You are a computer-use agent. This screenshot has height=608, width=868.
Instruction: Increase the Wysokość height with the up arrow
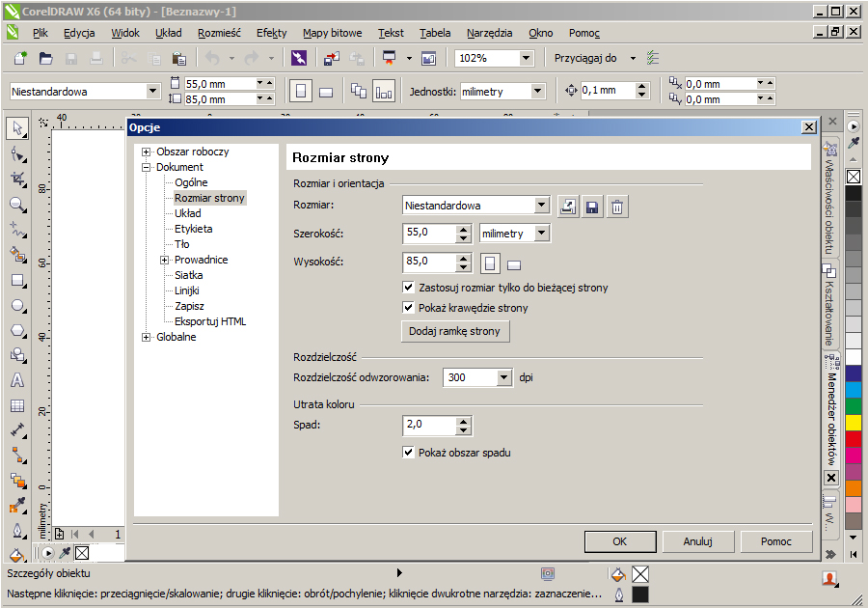[464, 258]
